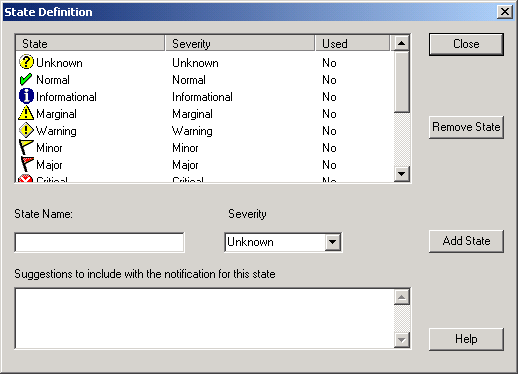Screen dimensions: 518x374
Task: Select the Major state name text
Action: click(x=49, y=165)
